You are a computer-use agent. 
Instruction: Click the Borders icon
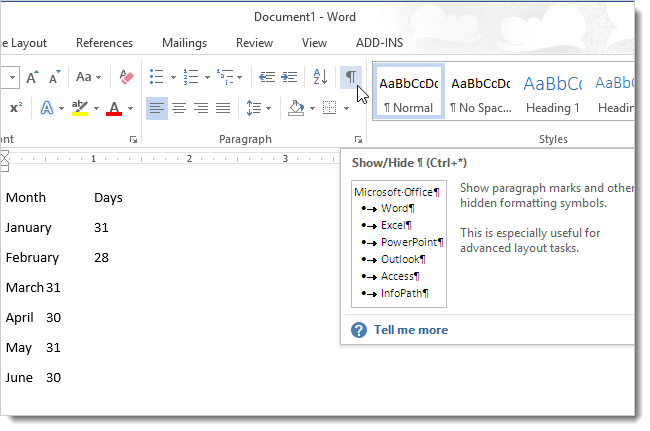tap(330, 108)
